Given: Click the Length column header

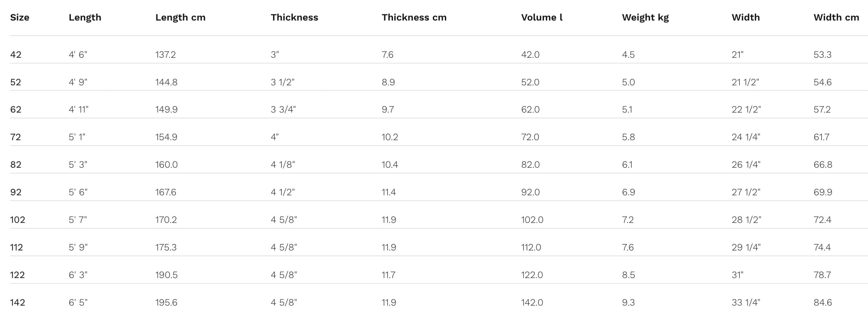Looking at the screenshot, I should [x=85, y=17].
